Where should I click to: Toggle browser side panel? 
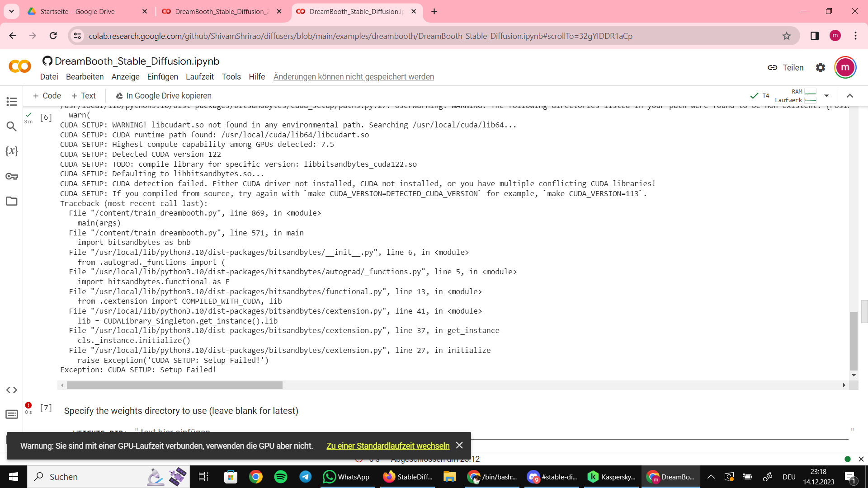click(815, 36)
